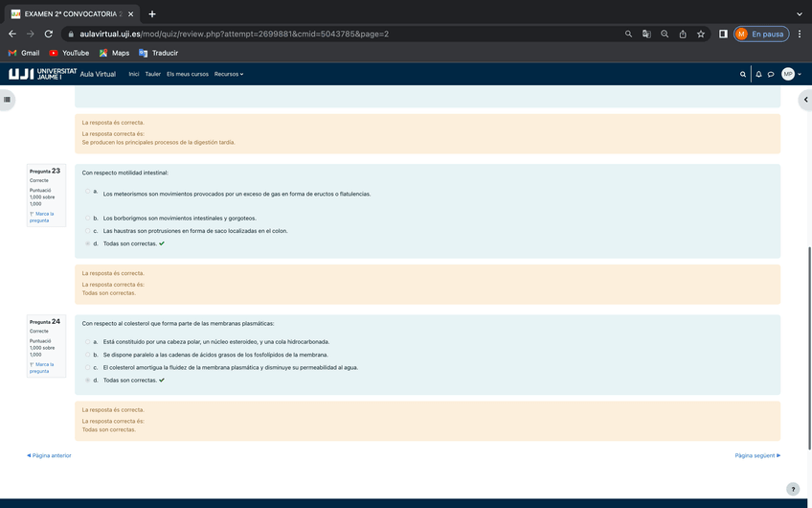Select option a in question 23
Screen dimensions: 812x508
88,192
